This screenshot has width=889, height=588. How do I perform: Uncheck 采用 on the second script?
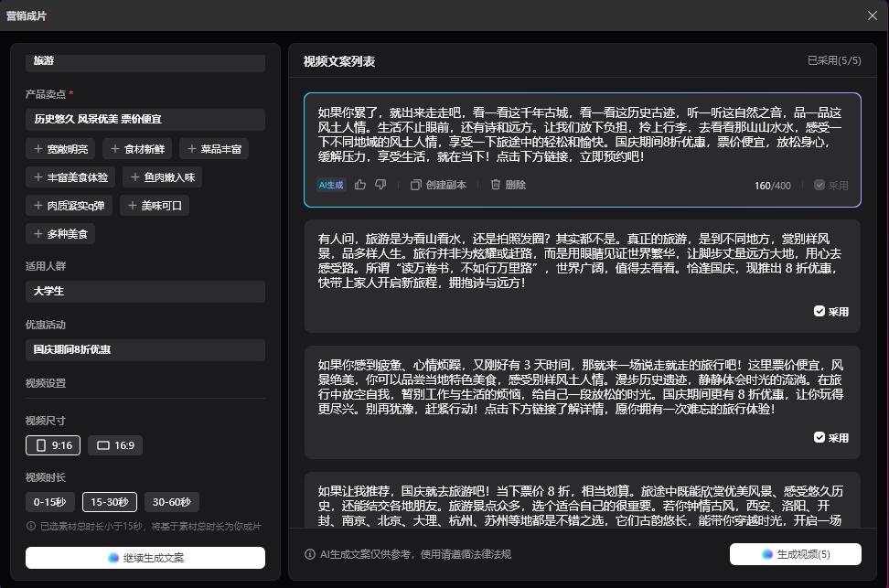pos(830,312)
